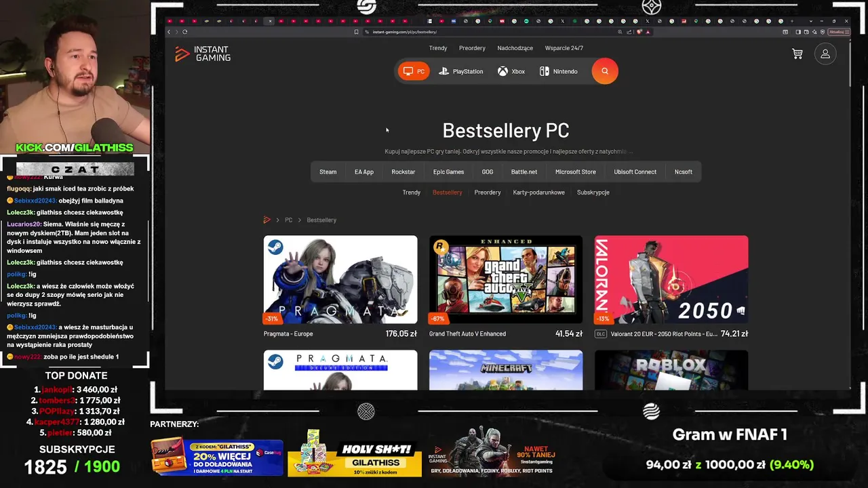Filter by Epic Games
Viewport: 868px width, 488px height.
click(449, 172)
